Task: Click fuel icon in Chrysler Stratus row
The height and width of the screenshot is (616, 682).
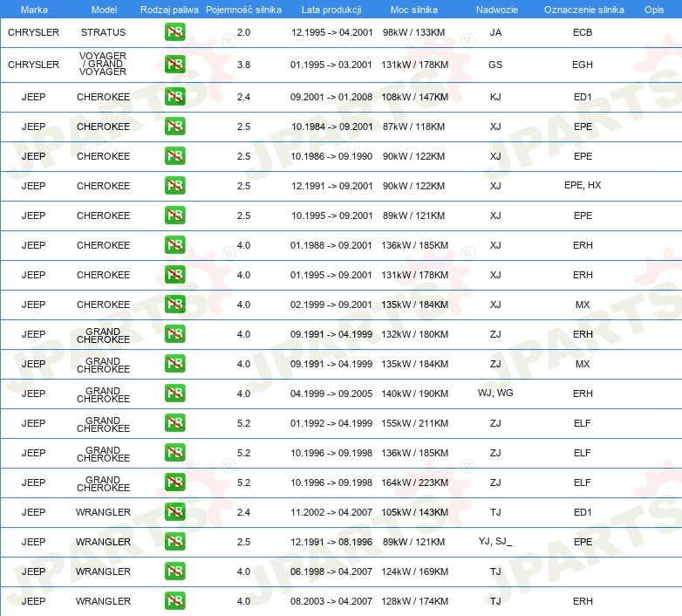Action: (174, 32)
